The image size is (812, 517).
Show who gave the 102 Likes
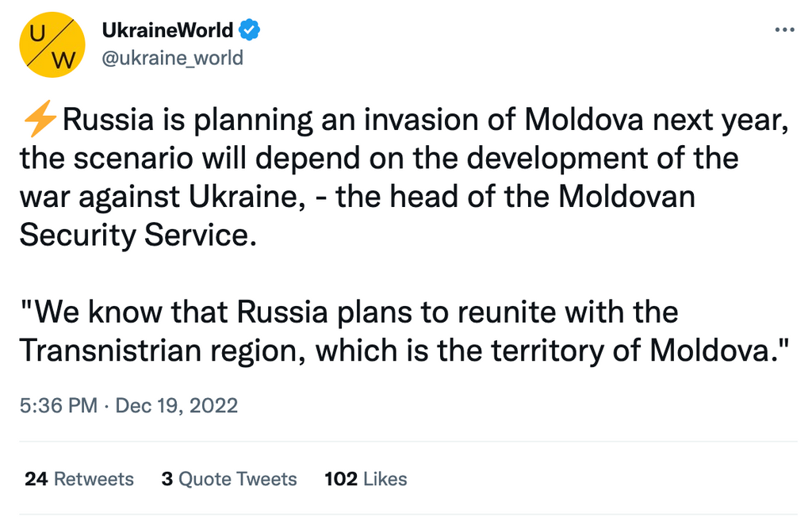pos(366,479)
